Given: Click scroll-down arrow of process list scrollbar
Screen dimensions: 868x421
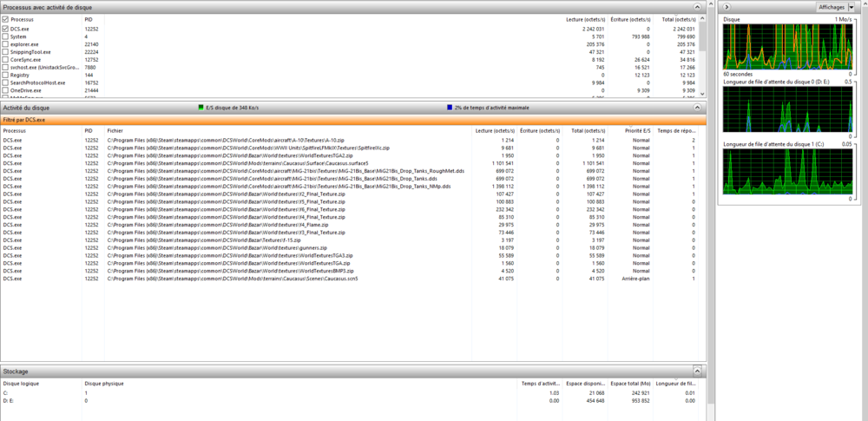Looking at the screenshot, I should (702, 94).
